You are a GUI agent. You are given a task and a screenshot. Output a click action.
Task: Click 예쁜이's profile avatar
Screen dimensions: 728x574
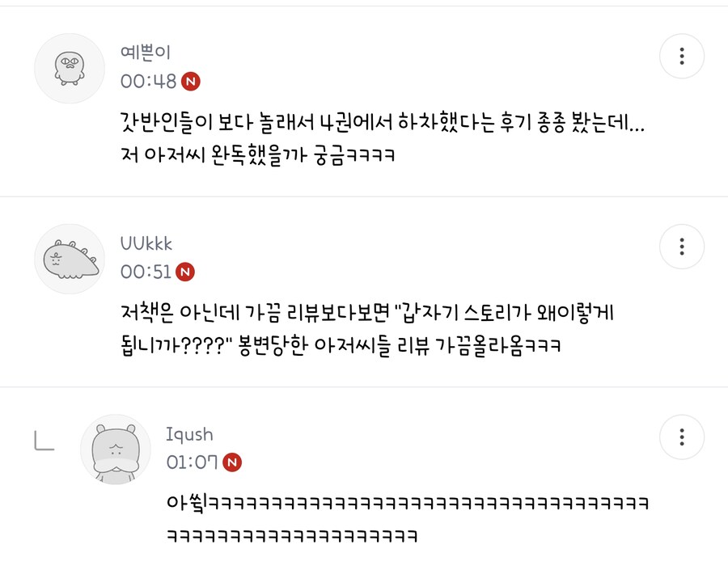coord(69,68)
